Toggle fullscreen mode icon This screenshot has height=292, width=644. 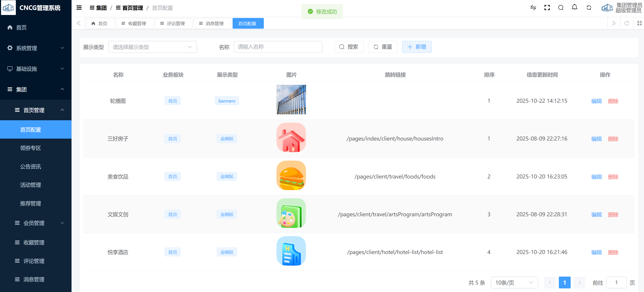click(547, 8)
